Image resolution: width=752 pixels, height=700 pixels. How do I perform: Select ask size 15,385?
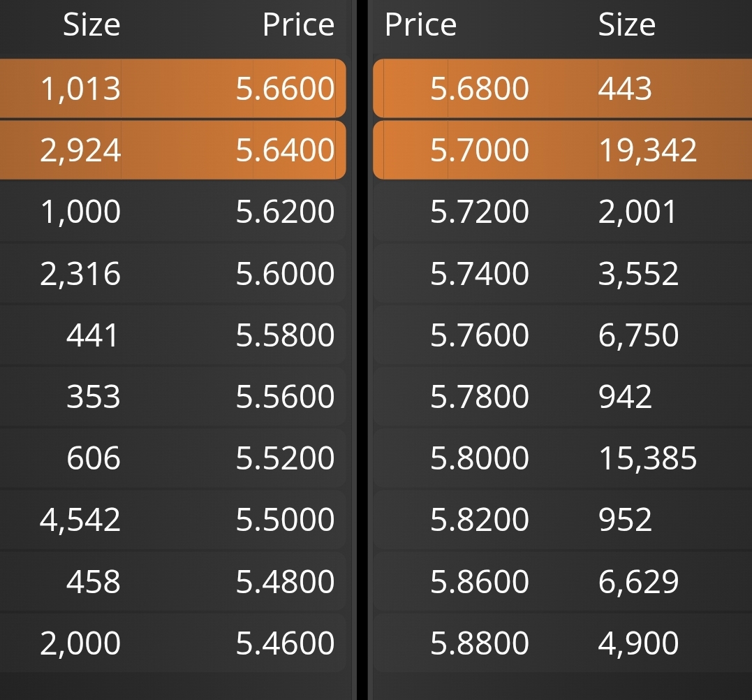click(x=647, y=458)
